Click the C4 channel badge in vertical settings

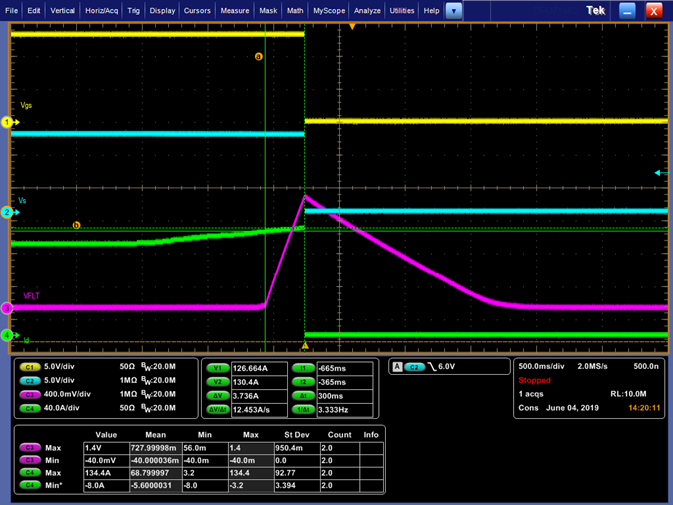30,408
